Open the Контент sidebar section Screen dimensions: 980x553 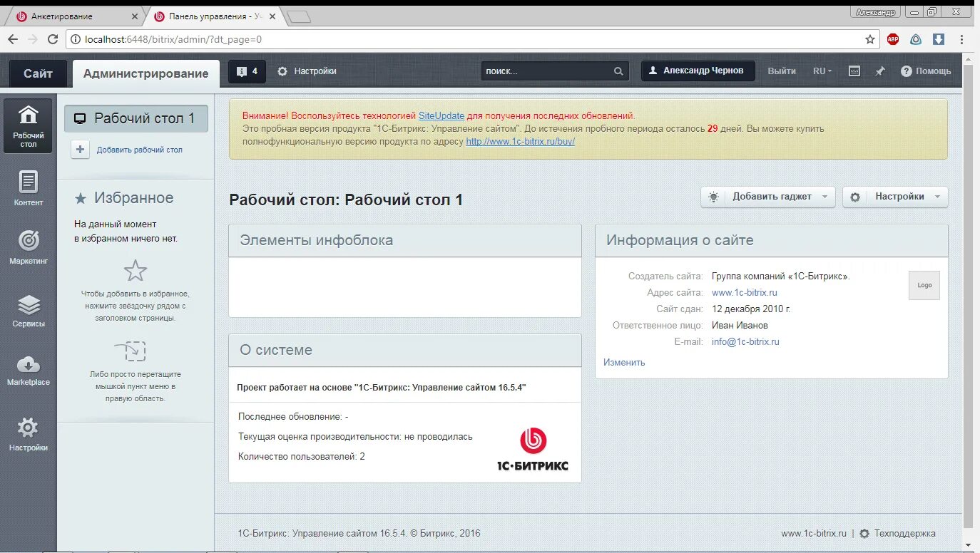[28, 188]
